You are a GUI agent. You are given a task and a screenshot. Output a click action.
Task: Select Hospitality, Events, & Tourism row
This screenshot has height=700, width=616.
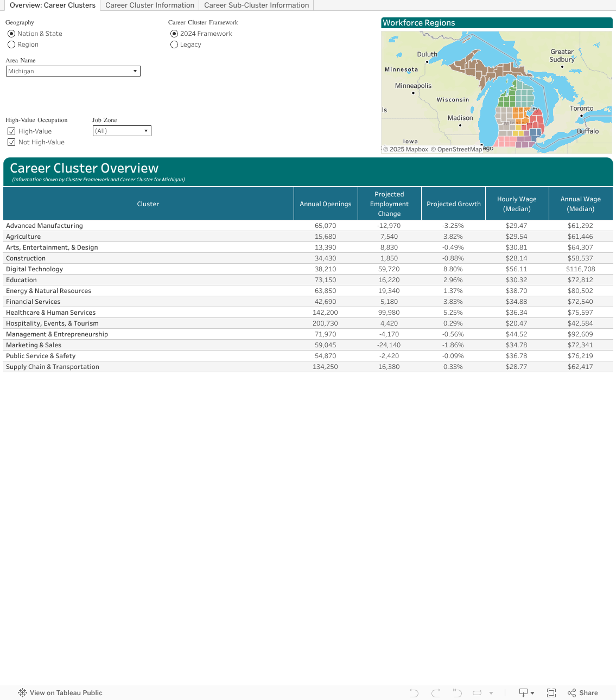click(308, 323)
